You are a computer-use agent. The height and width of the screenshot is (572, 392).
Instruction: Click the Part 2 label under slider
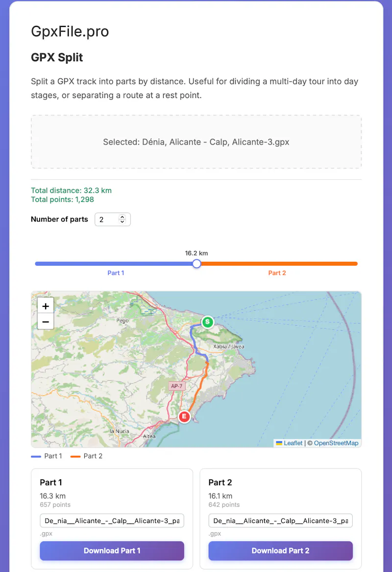click(277, 273)
